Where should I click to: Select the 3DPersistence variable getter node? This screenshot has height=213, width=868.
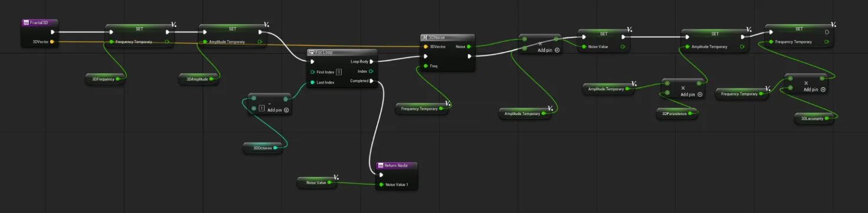677,113
